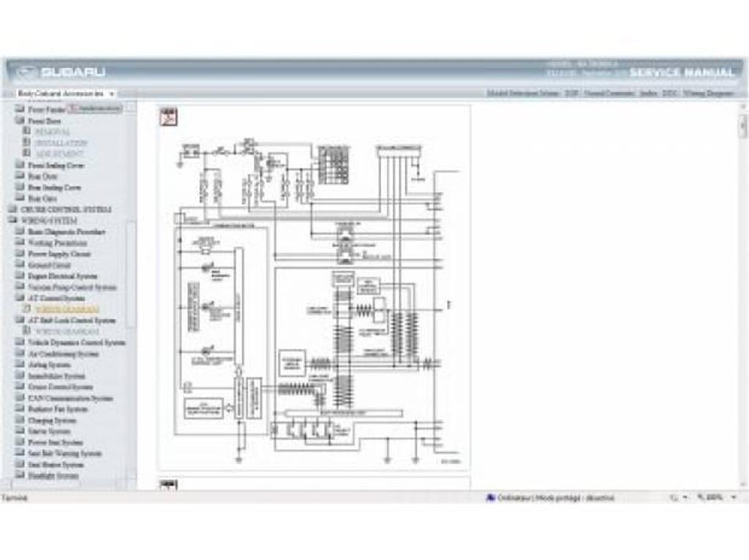The height and width of the screenshot is (560, 749).
Task: Click the document icon beside REMOVAL
Action: [27, 132]
